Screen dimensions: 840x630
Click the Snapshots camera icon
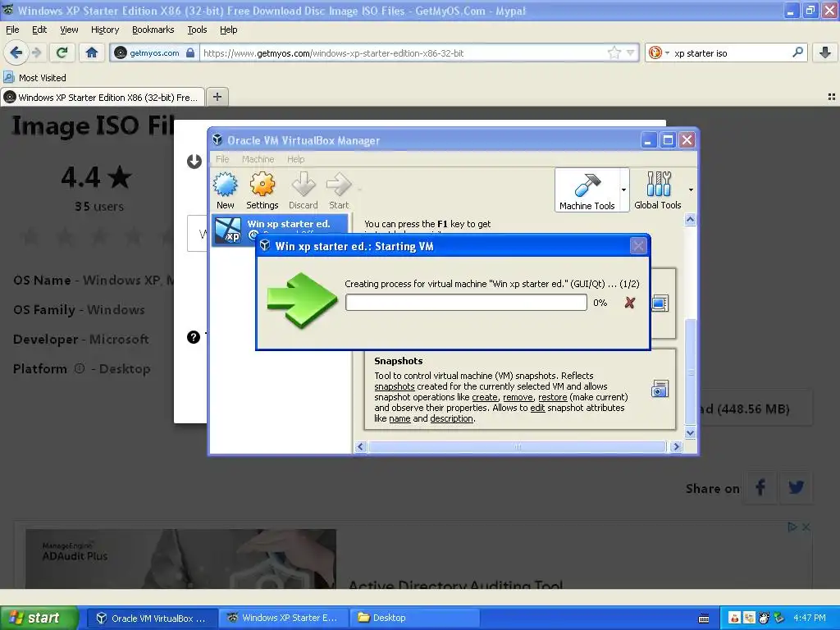(x=660, y=389)
